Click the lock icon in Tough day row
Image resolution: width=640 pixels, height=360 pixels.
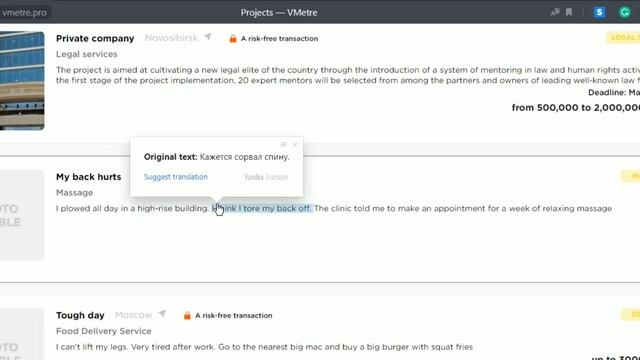[187, 315]
